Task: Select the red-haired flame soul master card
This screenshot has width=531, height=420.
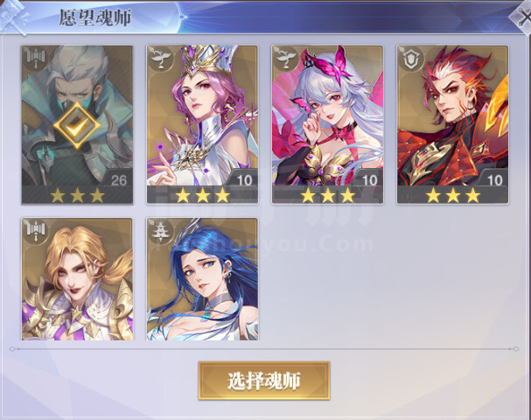Action: [x=453, y=124]
